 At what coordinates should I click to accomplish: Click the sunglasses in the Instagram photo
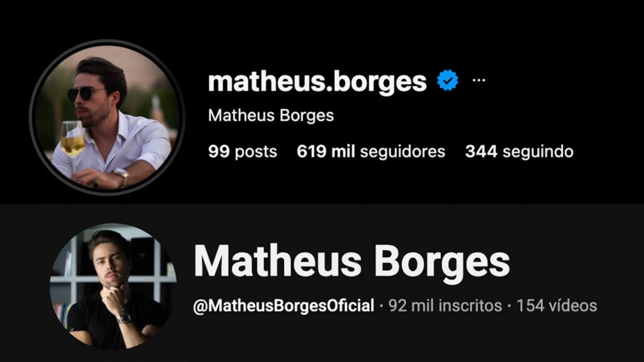click(x=86, y=94)
